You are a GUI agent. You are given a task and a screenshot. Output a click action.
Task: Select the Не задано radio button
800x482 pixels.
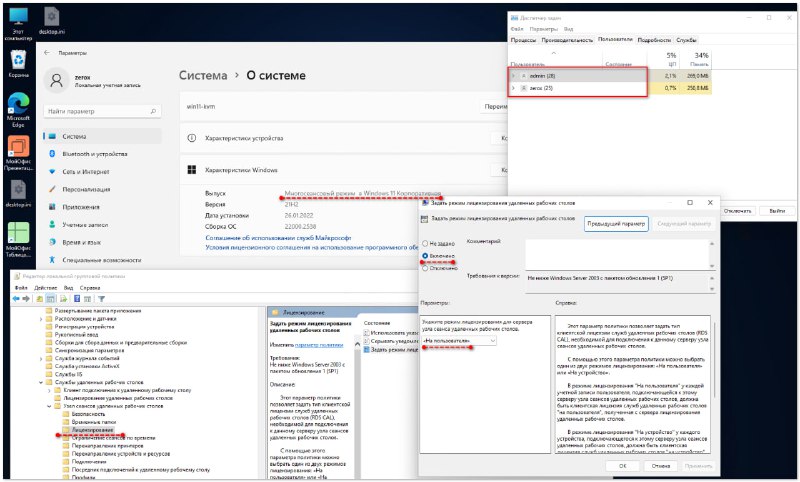(425, 243)
